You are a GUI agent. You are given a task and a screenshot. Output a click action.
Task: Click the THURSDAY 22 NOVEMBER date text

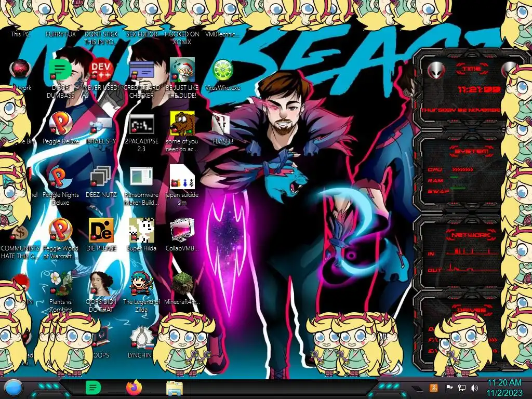tap(460, 110)
